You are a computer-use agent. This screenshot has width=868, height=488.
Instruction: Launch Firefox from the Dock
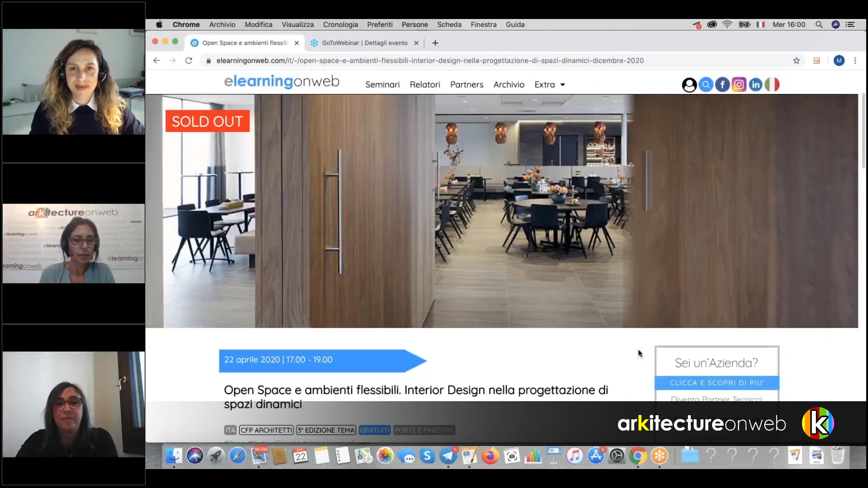coord(490,456)
